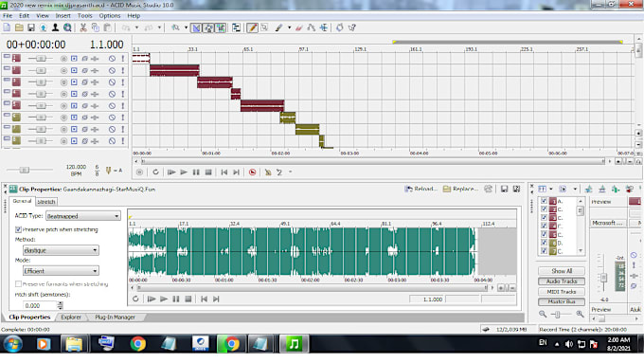Go to start in main transport

(x=224, y=172)
